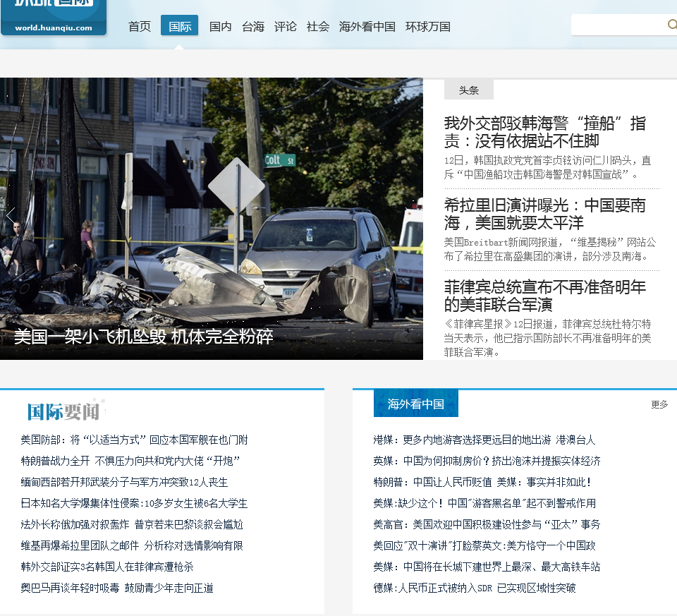Open the 社会 section
Image resolution: width=677 pixels, height=616 pixels.
tap(318, 26)
